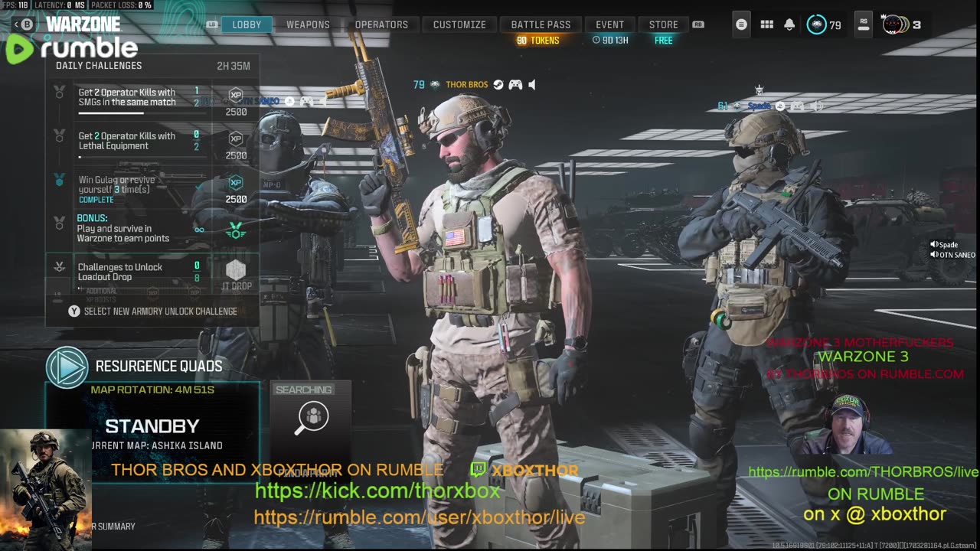Click the Loadout Drop crate icon
Screen dimensions: 980x551
point(236,269)
